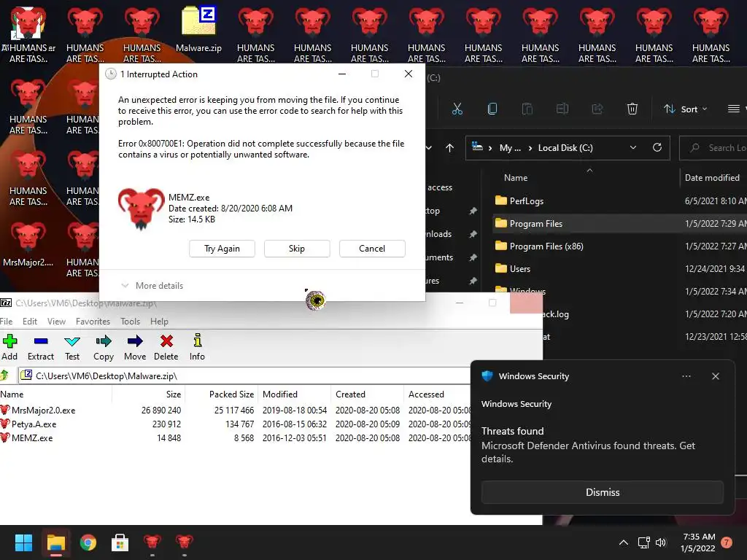Click the Extract icon in 7-Zip
The width and height of the screenshot is (747, 560).
pyautogui.click(x=41, y=347)
